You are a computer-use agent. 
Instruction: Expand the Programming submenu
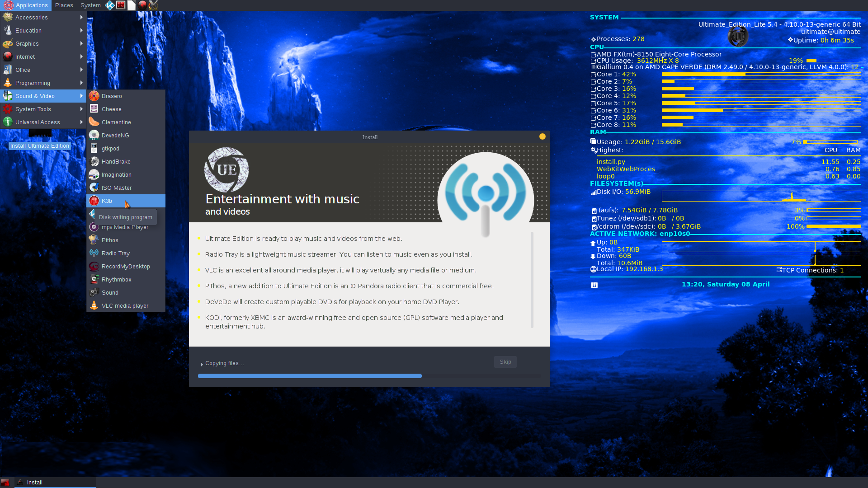click(43, 83)
